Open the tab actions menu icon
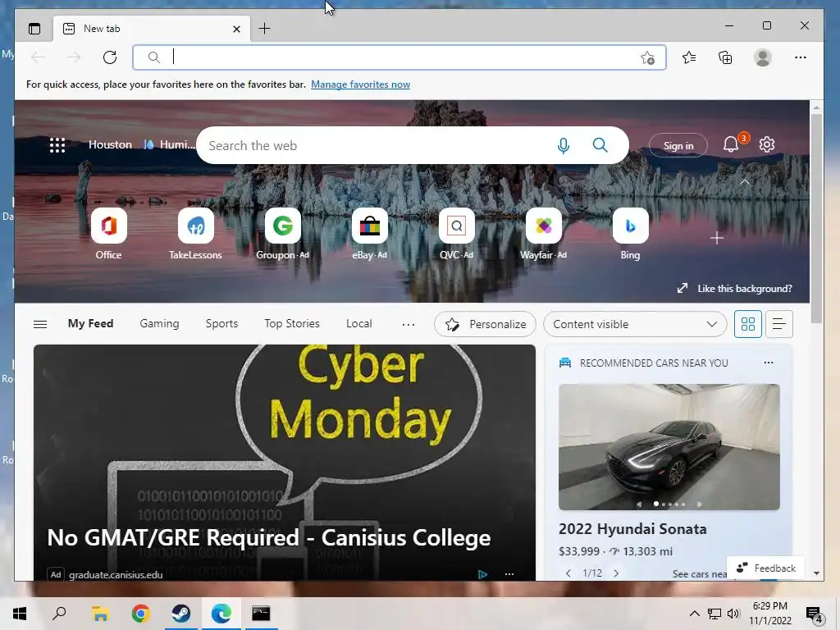This screenshot has width=840, height=630. click(x=34, y=29)
